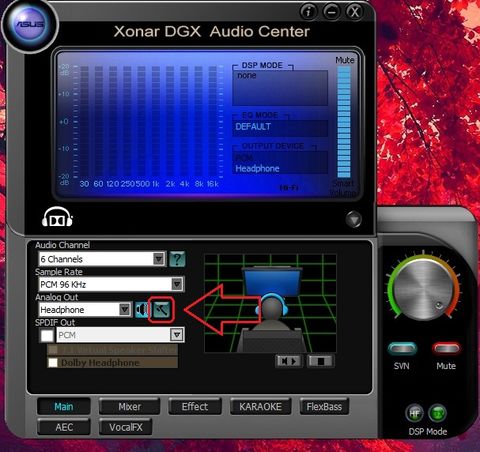Open headphone advanced settings hammer icon
Image resolution: width=480 pixels, height=452 pixels.
click(x=161, y=310)
